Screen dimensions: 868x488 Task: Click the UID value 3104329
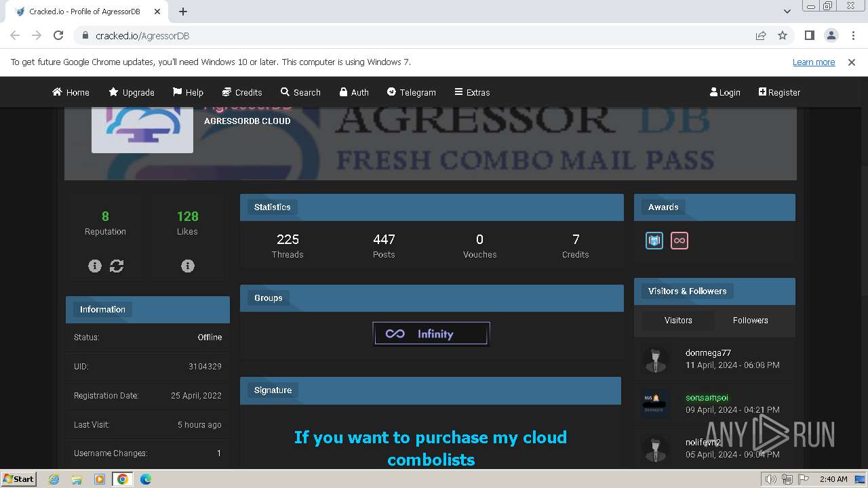pyautogui.click(x=205, y=367)
